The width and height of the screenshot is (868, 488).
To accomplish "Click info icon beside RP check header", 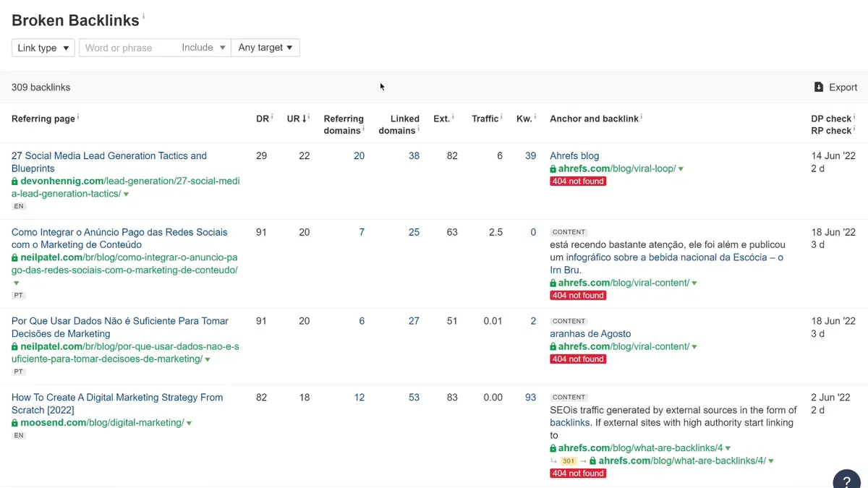I will [x=854, y=129].
